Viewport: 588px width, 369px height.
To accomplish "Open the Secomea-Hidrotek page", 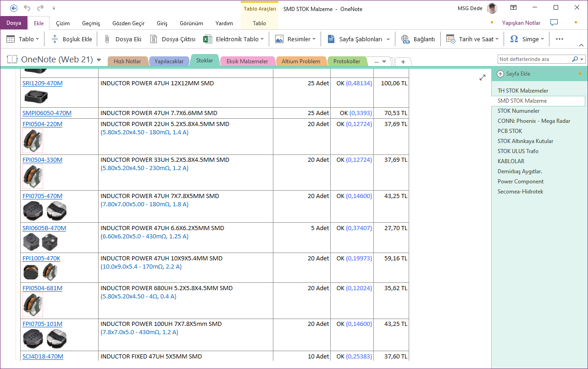I will 520,192.
